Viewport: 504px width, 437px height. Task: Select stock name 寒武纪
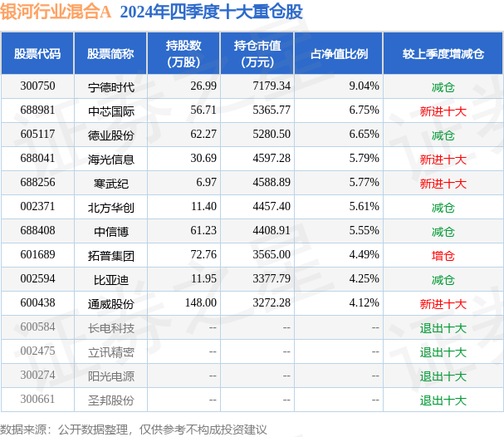point(111,184)
